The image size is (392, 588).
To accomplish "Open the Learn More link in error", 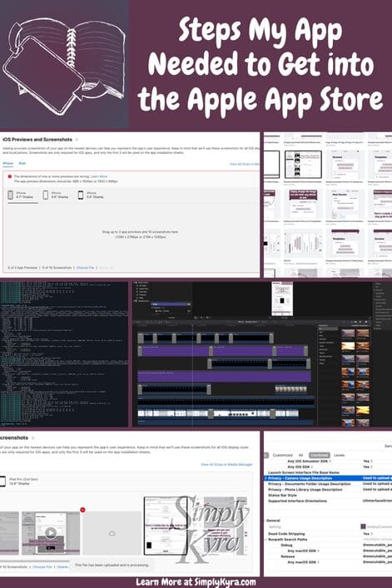I will [x=99, y=176].
